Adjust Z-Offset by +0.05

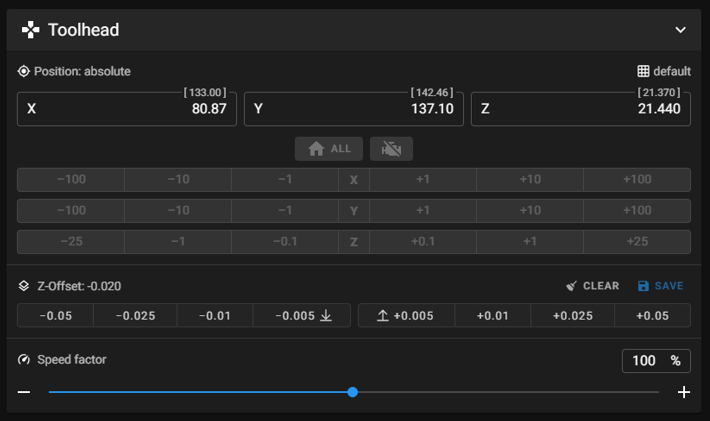(x=652, y=316)
